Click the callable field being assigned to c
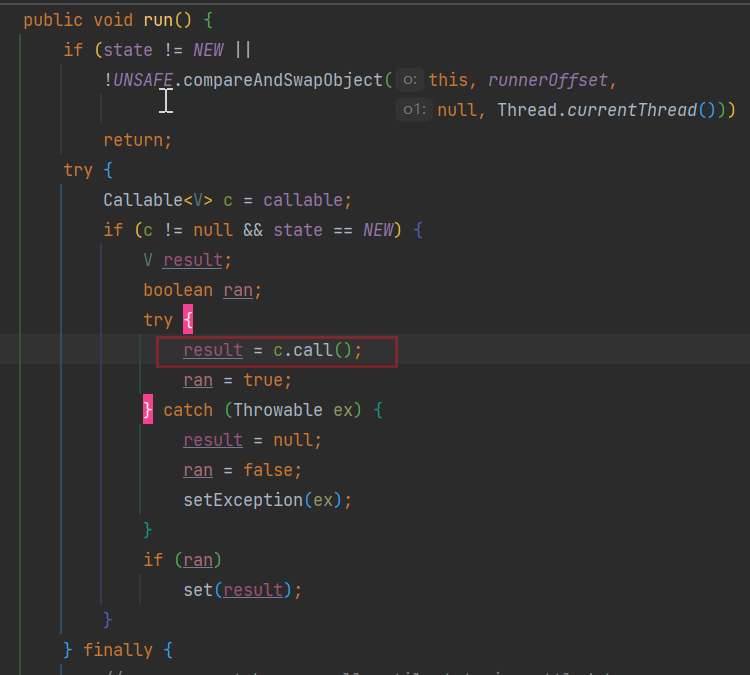The width and height of the screenshot is (750, 675). pos(307,200)
